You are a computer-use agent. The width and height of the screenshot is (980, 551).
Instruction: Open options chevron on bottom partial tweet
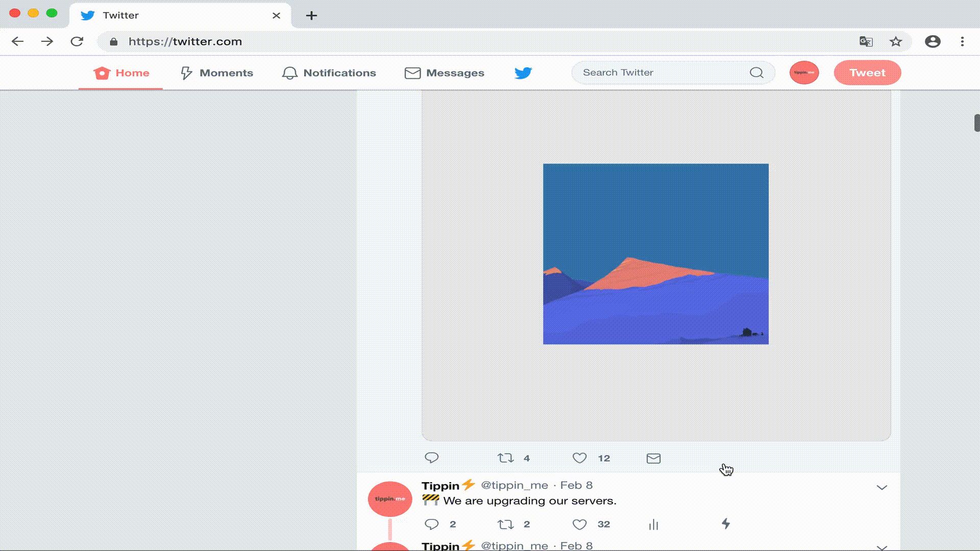click(x=881, y=547)
